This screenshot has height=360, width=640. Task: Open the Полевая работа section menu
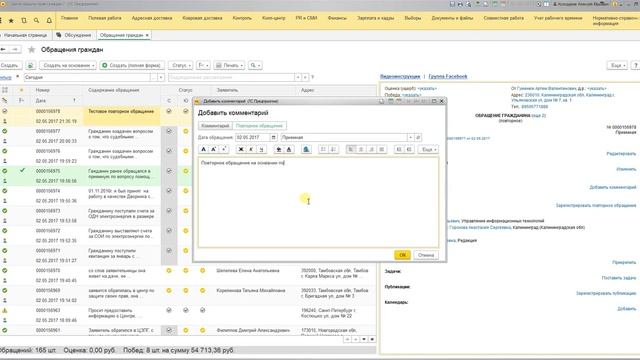pyautogui.click(x=105, y=18)
